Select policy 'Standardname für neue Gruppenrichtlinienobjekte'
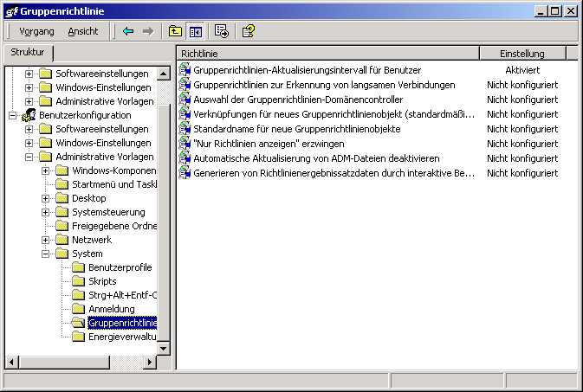The height and width of the screenshot is (392, 583). (x=297, y=129)
